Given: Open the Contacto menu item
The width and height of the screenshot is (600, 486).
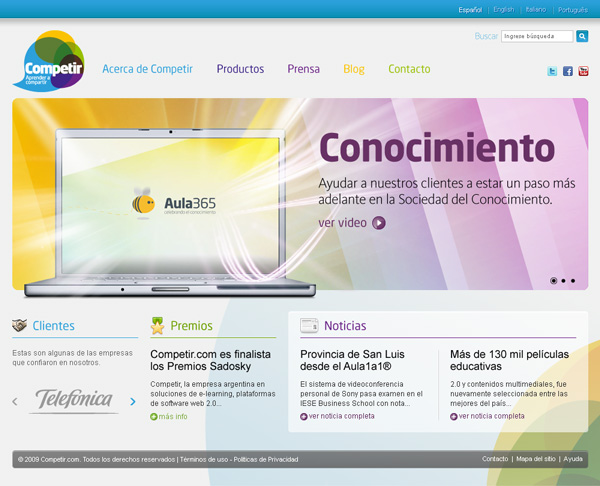Looking at the screenshot, I should 409,69.
